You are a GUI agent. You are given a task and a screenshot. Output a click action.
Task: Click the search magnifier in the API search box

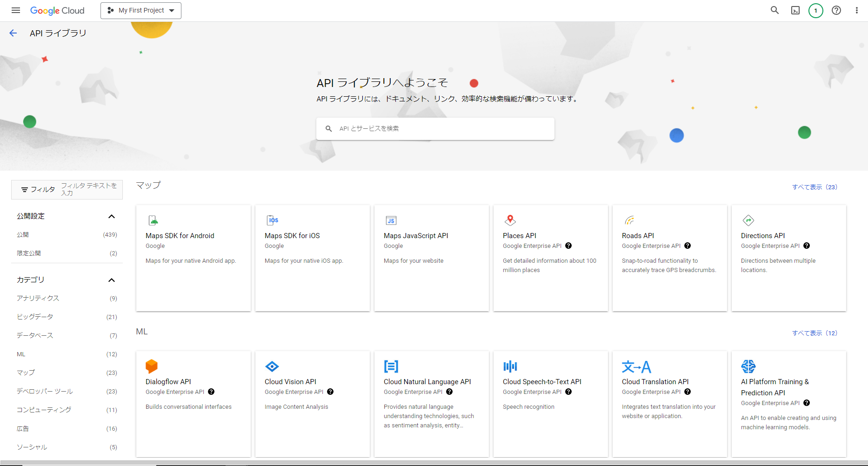coord(328,129)
